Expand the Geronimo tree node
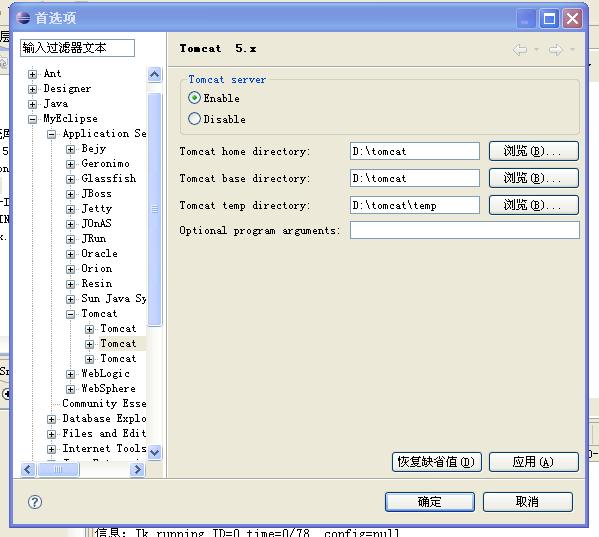 [70, 164]
